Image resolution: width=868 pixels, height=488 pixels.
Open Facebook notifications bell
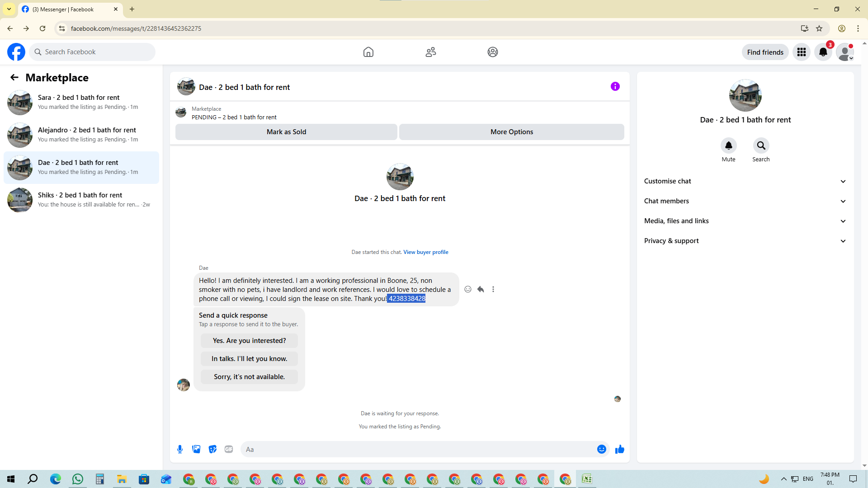(823, 52)
